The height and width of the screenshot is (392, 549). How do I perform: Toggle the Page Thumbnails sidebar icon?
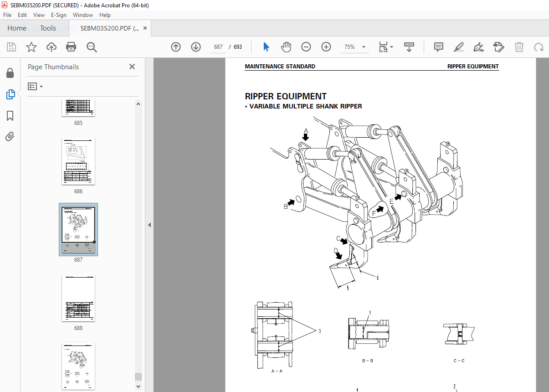click(10, 94)
